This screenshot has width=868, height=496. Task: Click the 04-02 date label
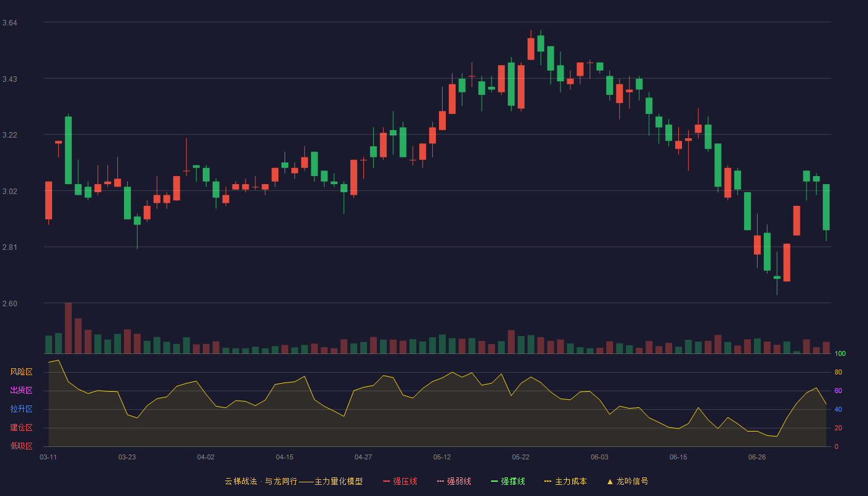[206, 457]
